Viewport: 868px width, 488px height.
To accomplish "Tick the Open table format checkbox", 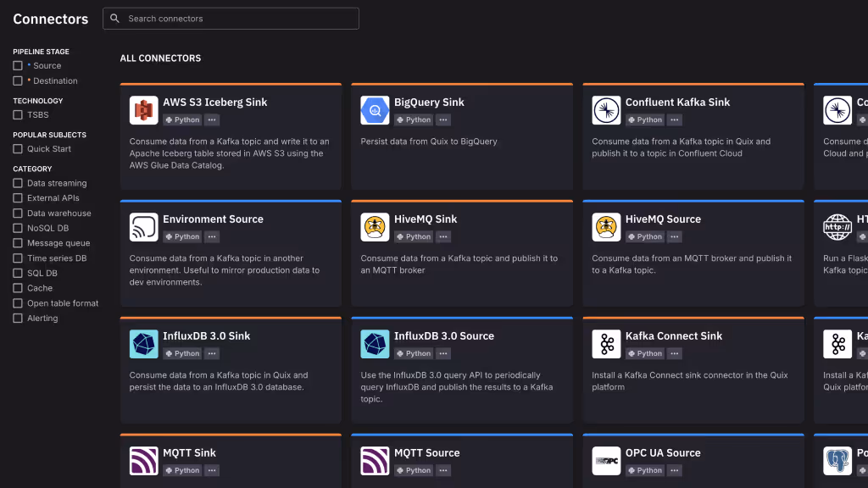I will point(18,303).
